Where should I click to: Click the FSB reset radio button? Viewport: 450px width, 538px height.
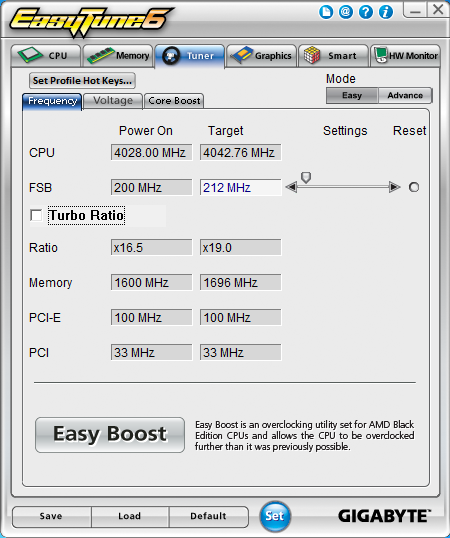pyautogui.click(x=414, y=187)
